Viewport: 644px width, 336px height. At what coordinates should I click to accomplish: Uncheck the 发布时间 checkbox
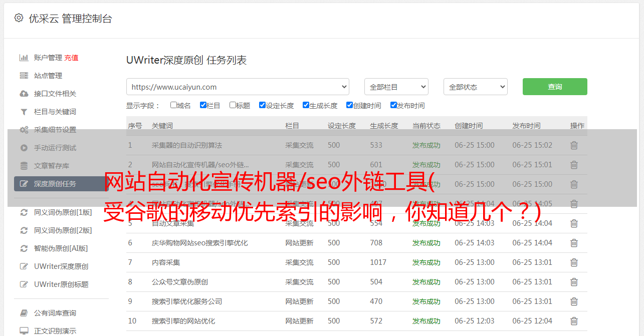click(x=393, y=105)
